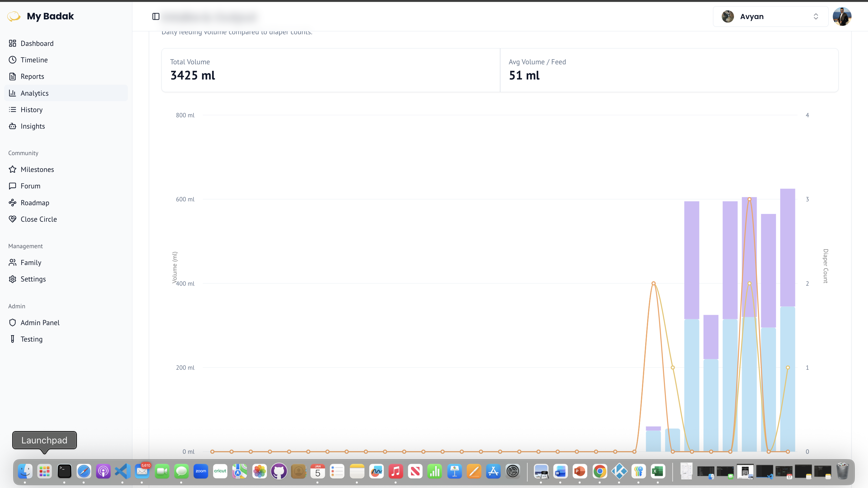Open Milestones star icon
This screenshot has height=488, width=868.
click(x=13, y=169)
